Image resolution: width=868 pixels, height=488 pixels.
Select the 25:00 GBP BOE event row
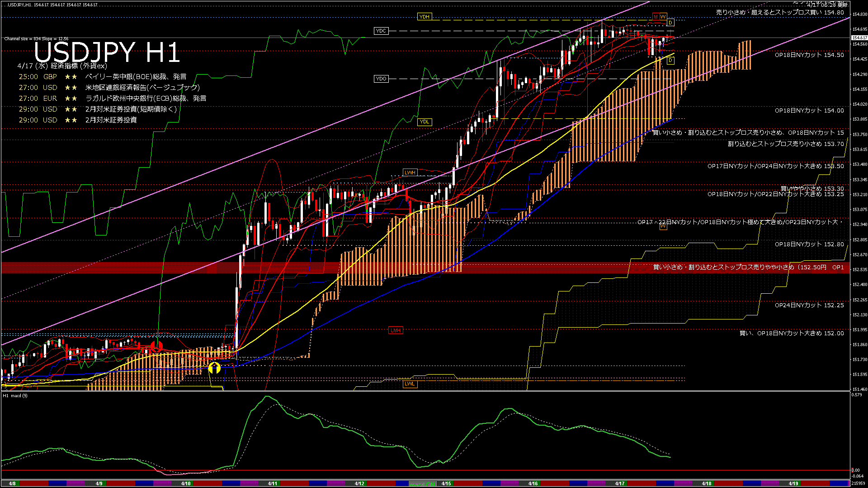coord(103,77)
